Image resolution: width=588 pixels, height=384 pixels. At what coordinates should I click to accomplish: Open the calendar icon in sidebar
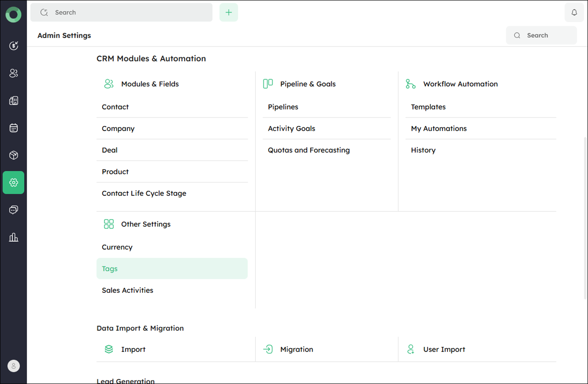[x=14, y=128]
